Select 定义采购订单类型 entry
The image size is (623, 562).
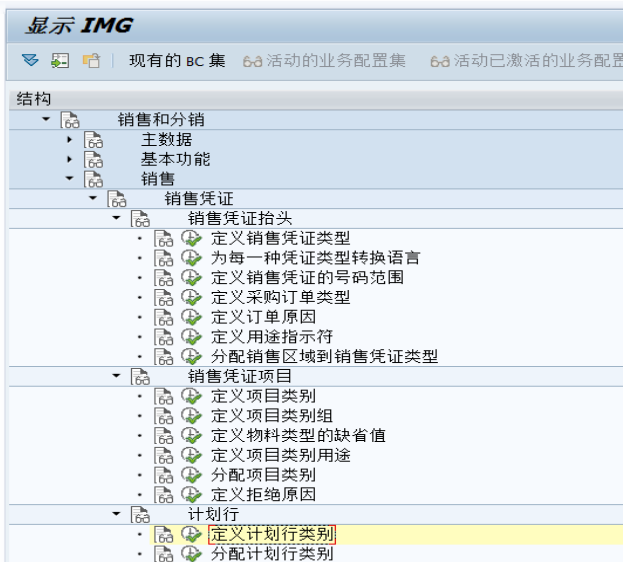281,297
